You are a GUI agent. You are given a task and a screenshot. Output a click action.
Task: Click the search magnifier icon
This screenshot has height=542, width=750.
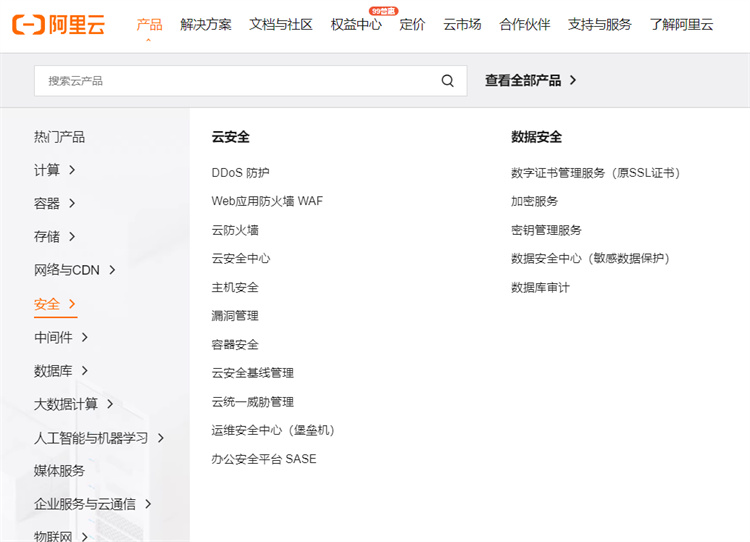pyautogui.click(x=447, y=81)
